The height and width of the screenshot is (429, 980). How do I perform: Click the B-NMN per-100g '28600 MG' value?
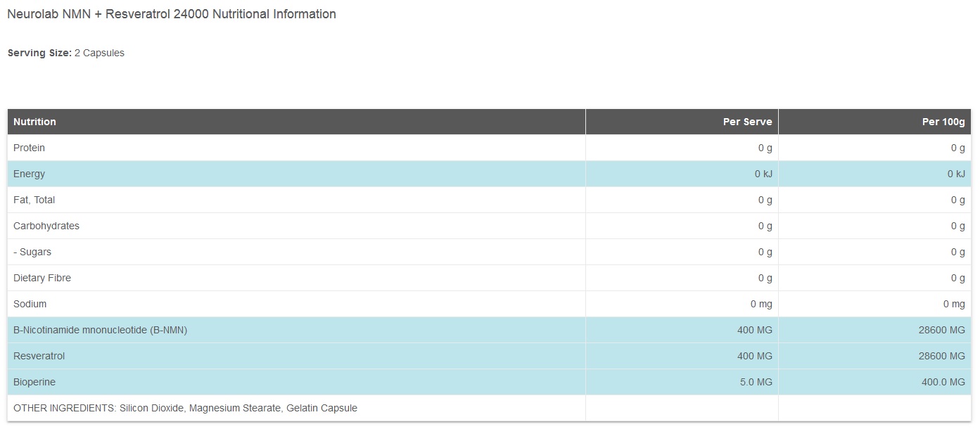[x=943, y=330]
